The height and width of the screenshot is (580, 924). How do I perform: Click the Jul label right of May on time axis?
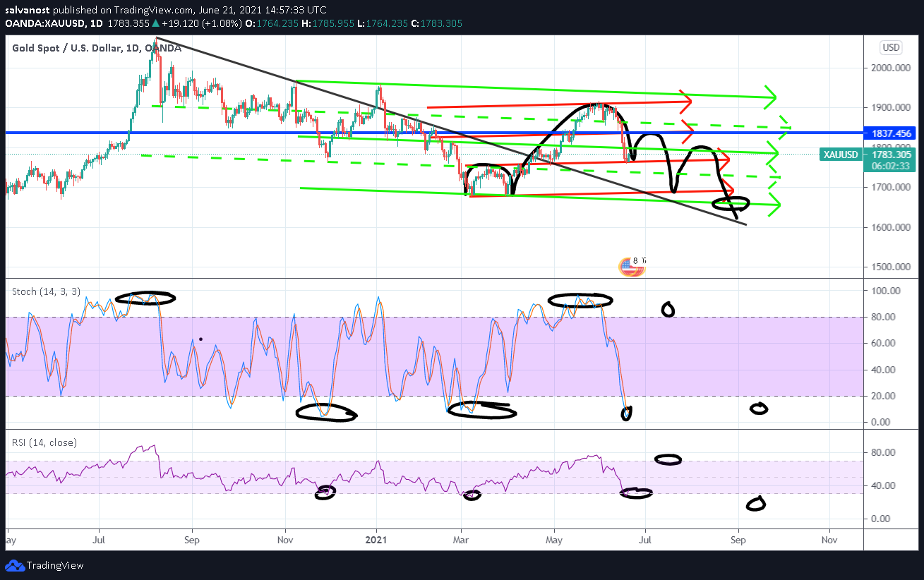(x=644, y=540)
